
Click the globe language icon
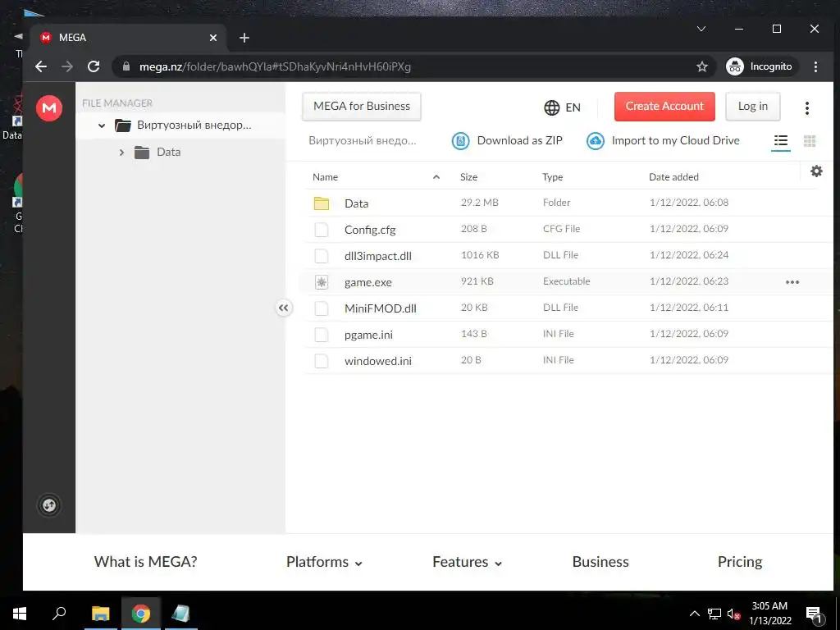tap(552, 107)
